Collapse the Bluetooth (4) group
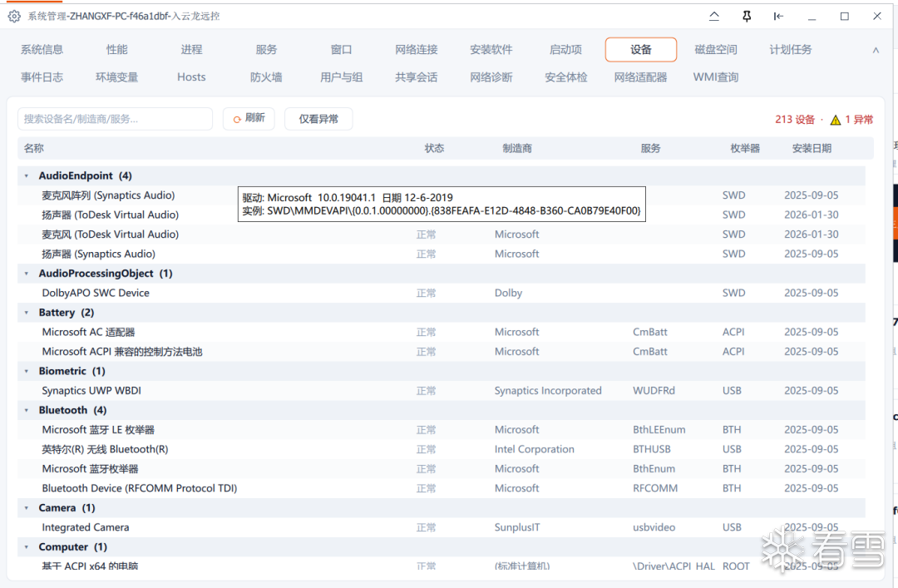The height and width of the screenshot is (588, 898). [27, 410]
